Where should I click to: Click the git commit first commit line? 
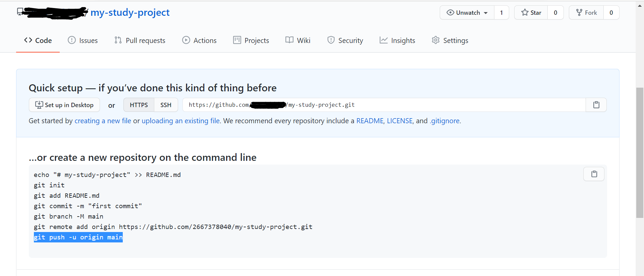(x=88, y=206)
